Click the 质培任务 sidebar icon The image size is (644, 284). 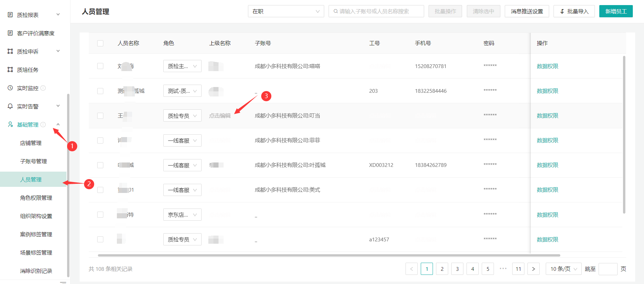click(x=10, y=70)
